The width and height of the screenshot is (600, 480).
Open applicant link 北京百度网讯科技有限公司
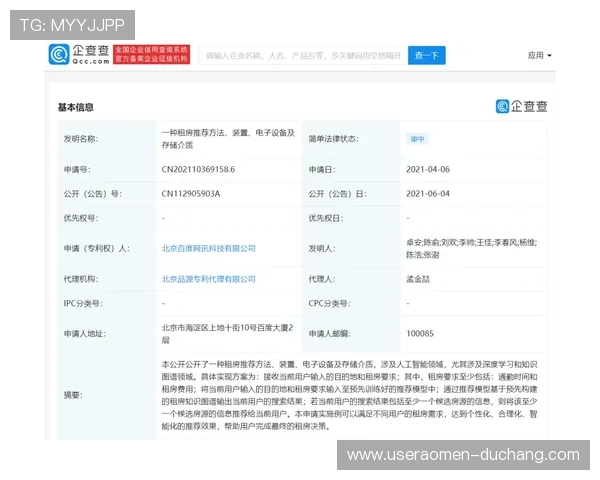click(209, 248)
